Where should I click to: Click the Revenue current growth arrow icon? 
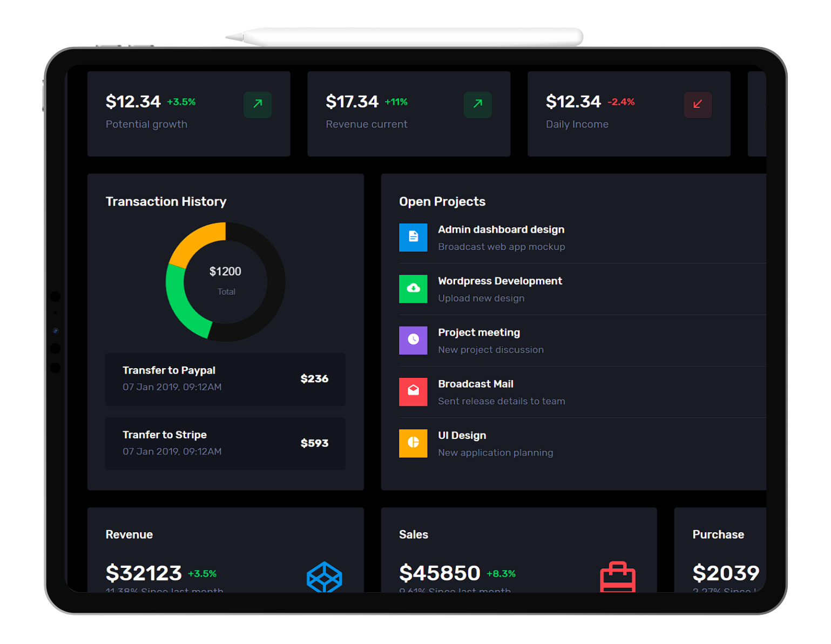pyautogui.click(x=477, y=105)
